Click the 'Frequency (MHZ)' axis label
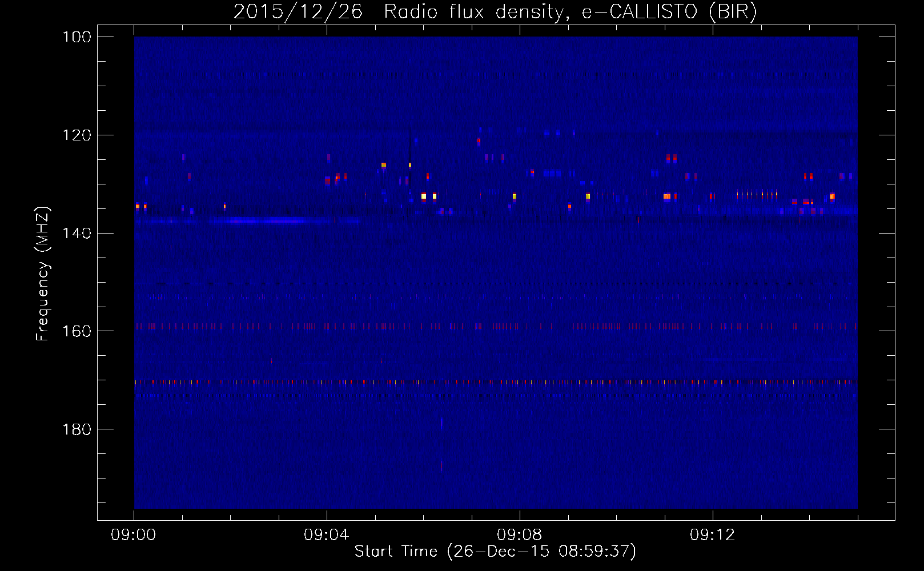Image resolution: width=924 pixels, height=571 pixels. pos(43,274)
